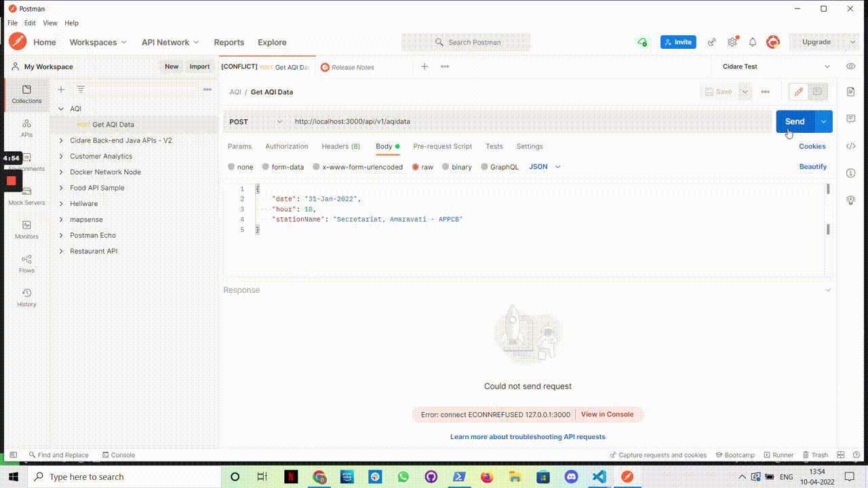Open the Environments sidebar panel
Screen dimensions: 868x488
pos(26,163)
